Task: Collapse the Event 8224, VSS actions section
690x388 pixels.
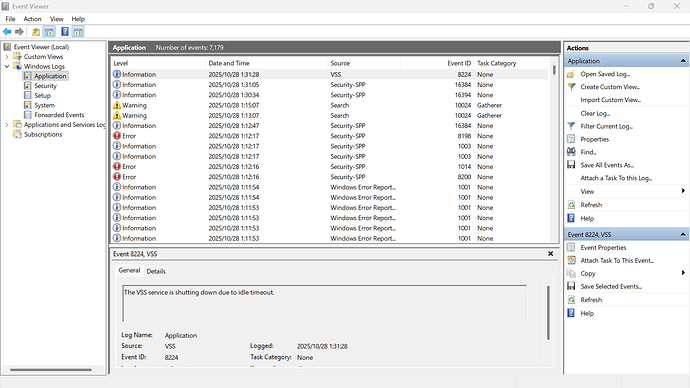Action: pyautogui.click(x=683, y=234)
